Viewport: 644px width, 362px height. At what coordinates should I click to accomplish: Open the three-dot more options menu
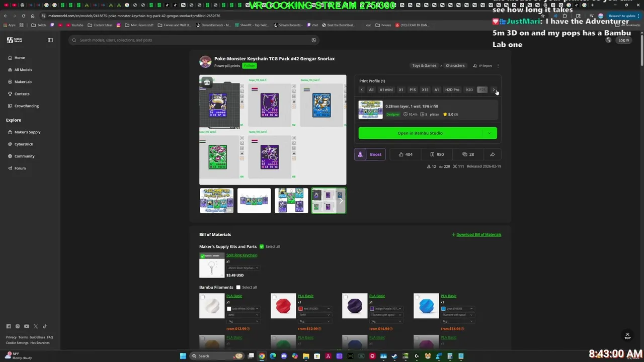(498, 66)
